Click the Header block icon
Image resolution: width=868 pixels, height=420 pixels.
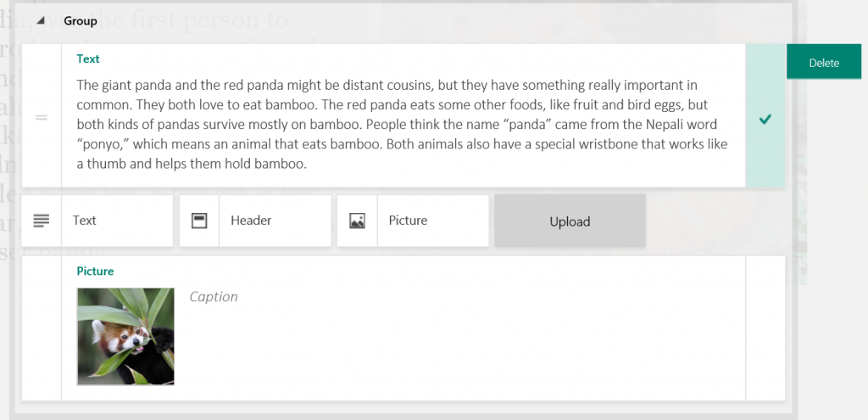pos(199,221)
